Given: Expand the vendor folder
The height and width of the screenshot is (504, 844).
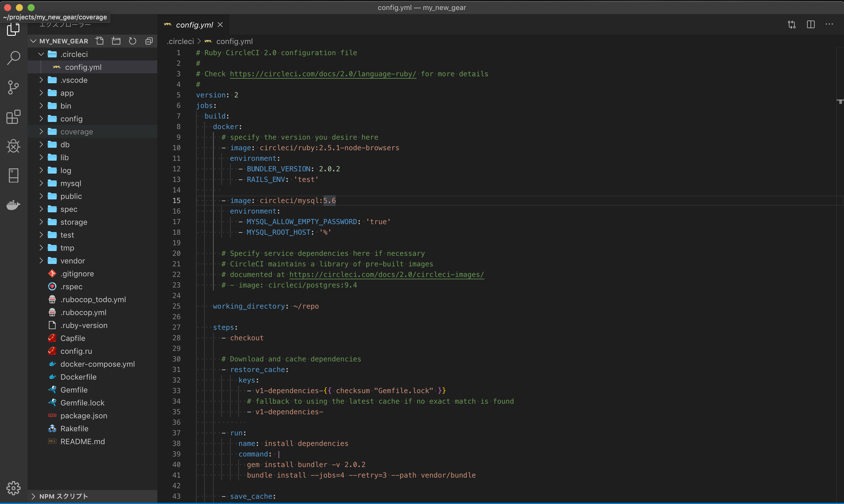Looking at the screenshot, I should pos(41,261).
